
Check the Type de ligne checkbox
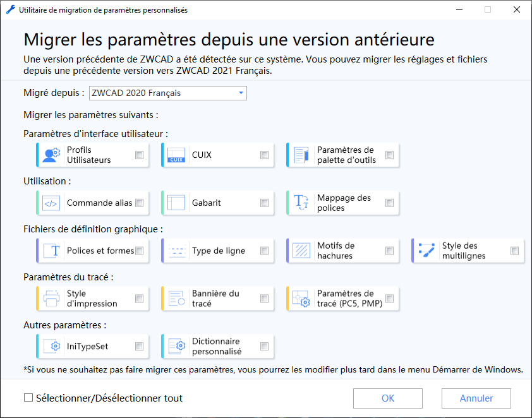(264, 251)
